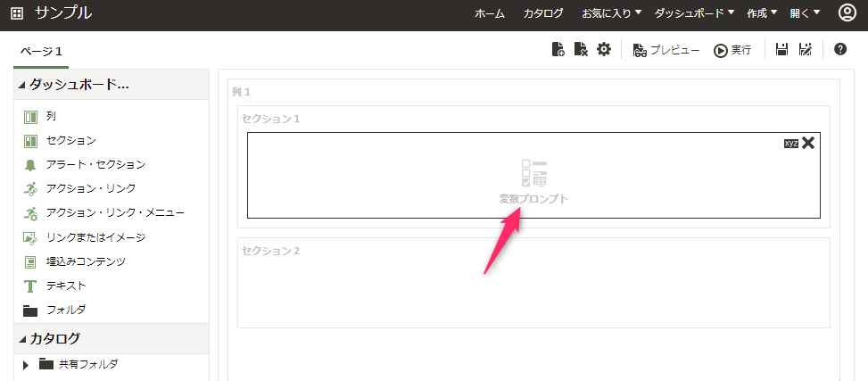868x381 pixels.
Task: Click the add dashboard page icon
Action: click(x=558, y=49)
